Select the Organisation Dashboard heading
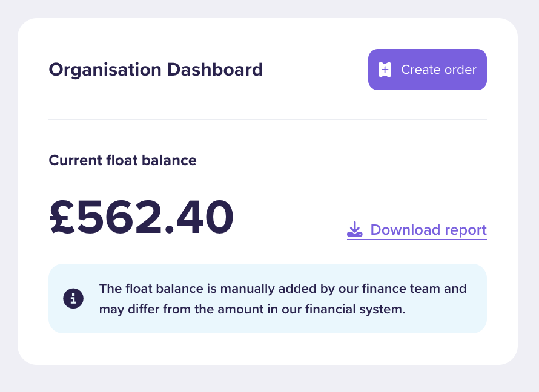539x392 pixels. point(156,70)
